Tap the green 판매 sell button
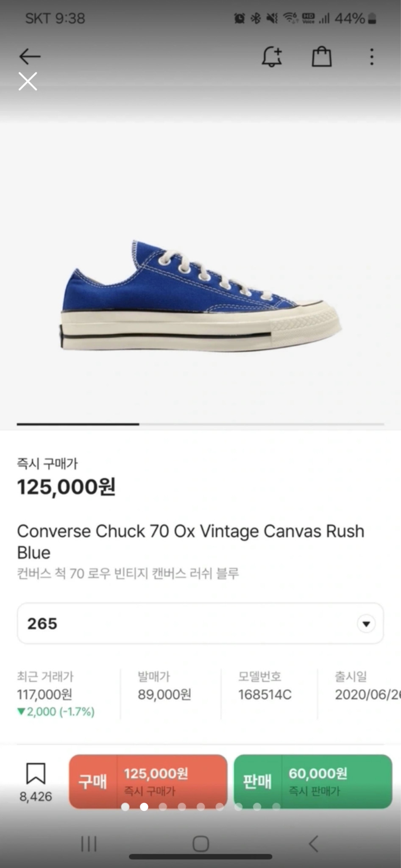 point(312,782)
